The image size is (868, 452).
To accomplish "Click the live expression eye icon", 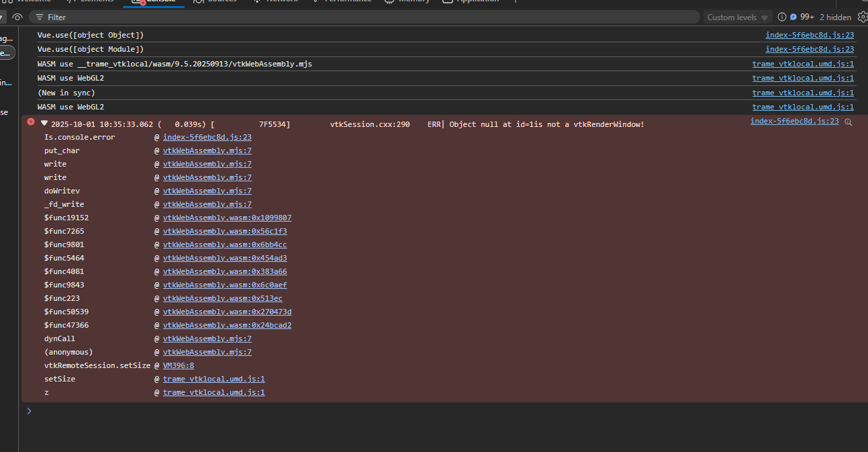I will click(17, 17).
